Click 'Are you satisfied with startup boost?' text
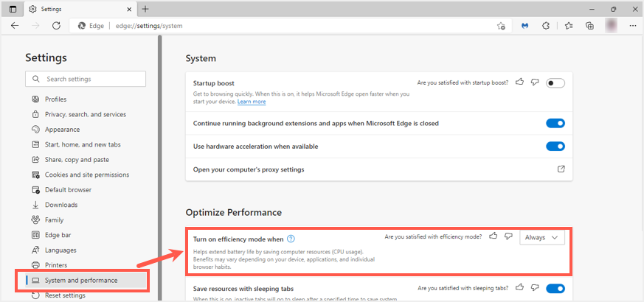The image size is (644, 302). 463,82
